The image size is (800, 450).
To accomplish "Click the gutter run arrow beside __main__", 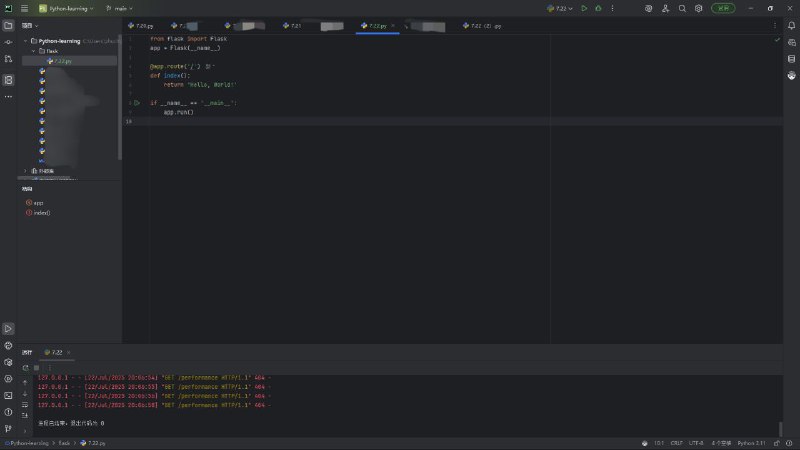I will [137, 103].
